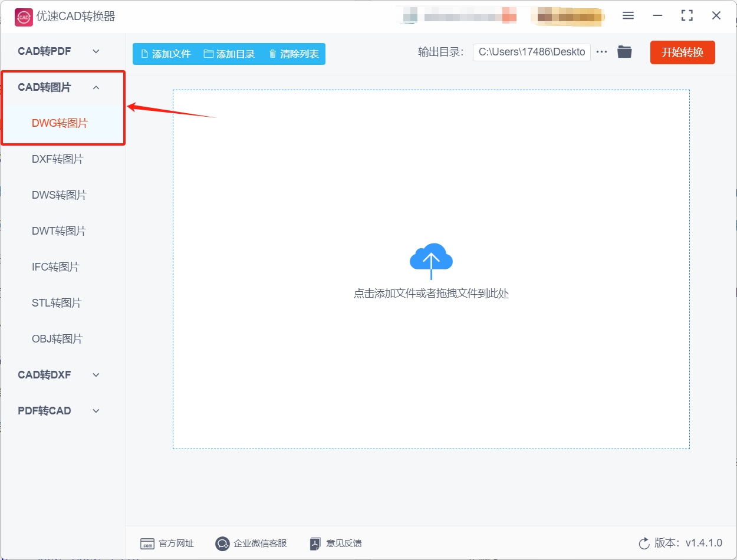Choose DWG转图片 in sidebar
The image size is (737, 560).
[60, 123]
